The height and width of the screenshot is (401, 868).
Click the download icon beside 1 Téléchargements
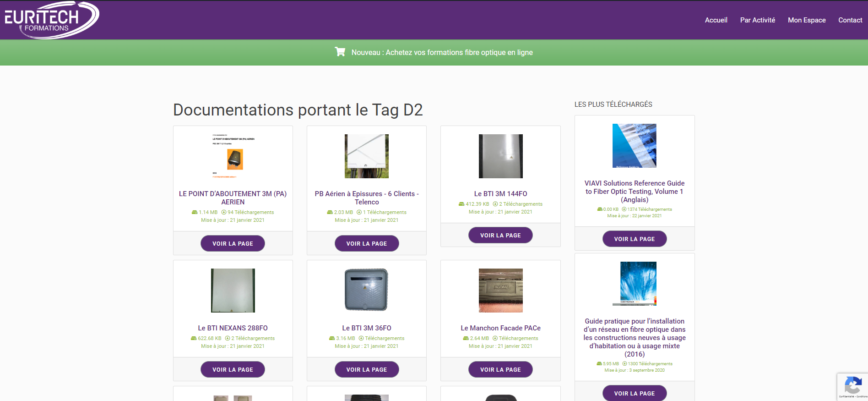(x=359, y=212)
